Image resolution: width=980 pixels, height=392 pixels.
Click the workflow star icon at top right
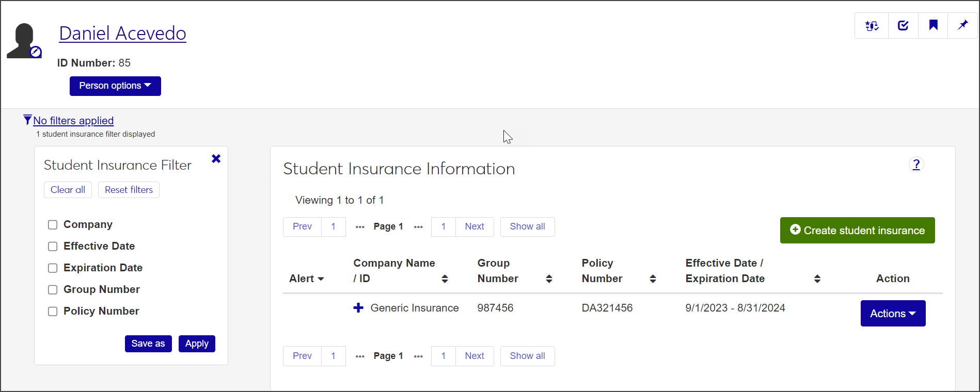point(872,26)
